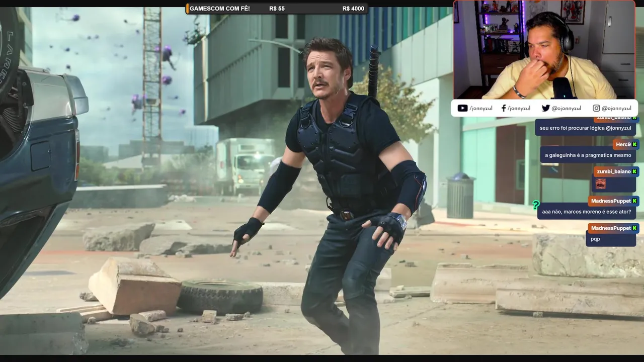The width and height of the screenshot is (644, 362).
Task: Click 'MadnessPuppet' name above the 'pqp' message
Action: [611, 228]
